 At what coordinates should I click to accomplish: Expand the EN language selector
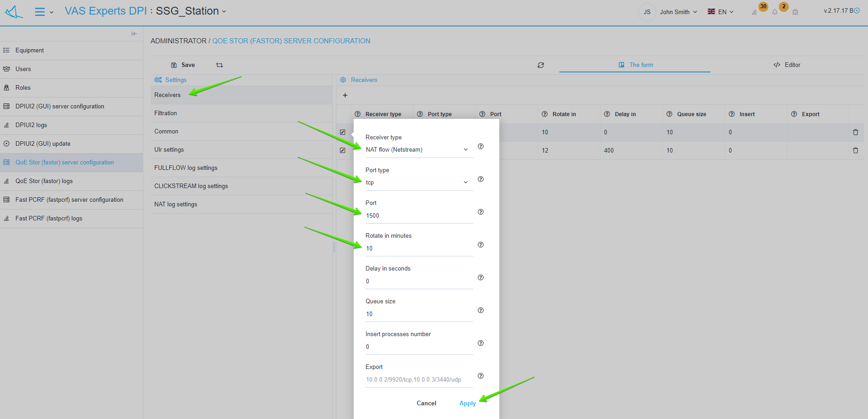coord(721,12)
